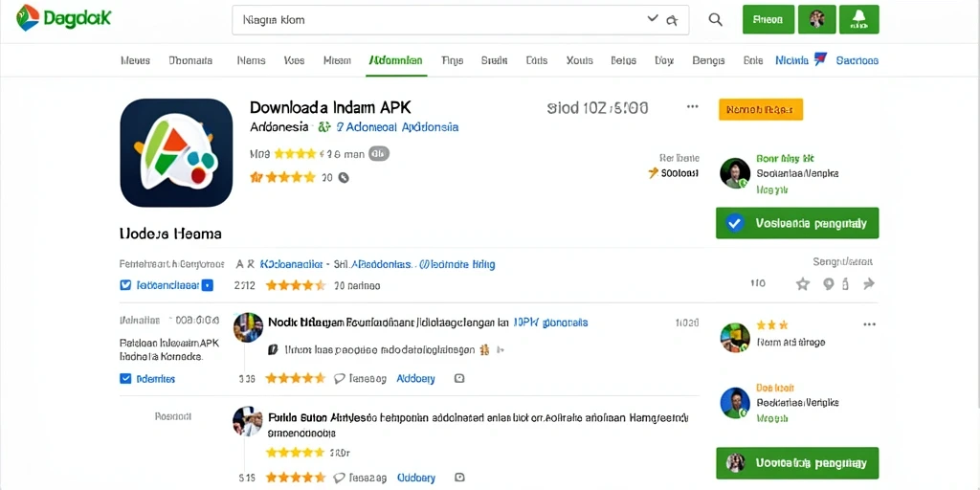
Task: Click comment bubble icon in Pulda Suton review
Action: (x=340, y=478)
